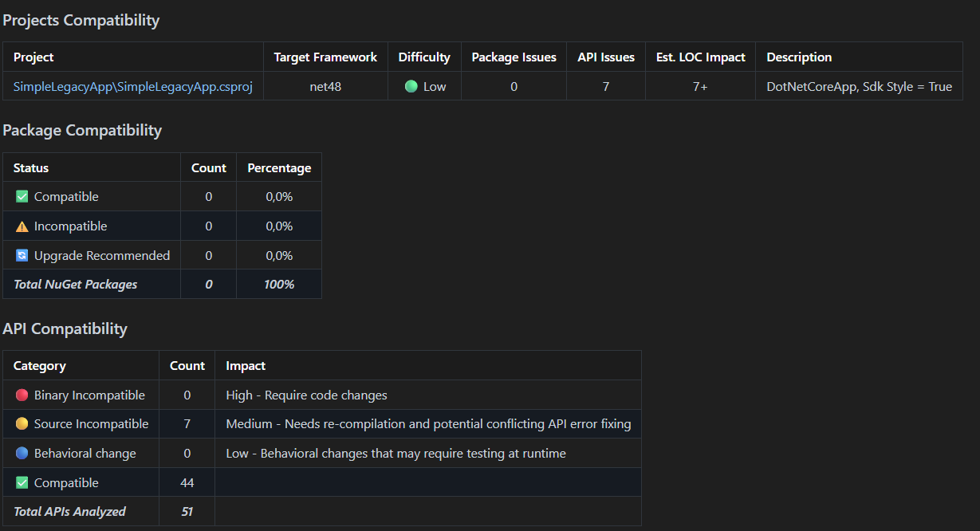Select the 'DotNetCoreApp, Sdk Style = True' description
The height and width of the screenshot is (531, 980).
(x=860, y=86)
